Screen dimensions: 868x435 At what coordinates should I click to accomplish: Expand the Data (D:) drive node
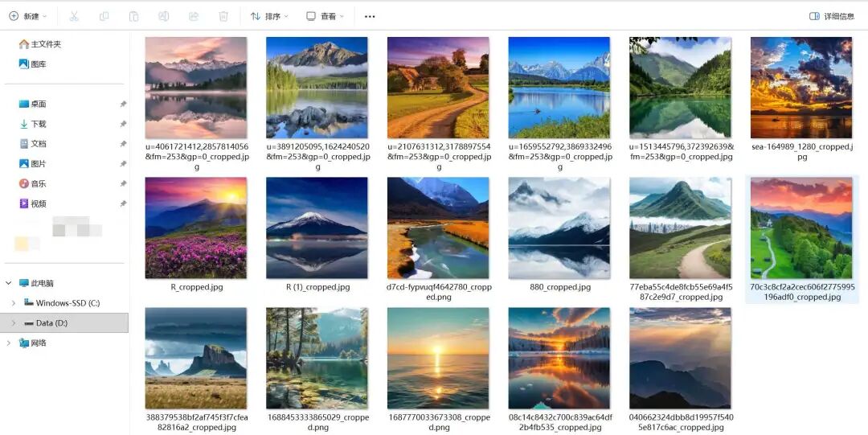14,323
